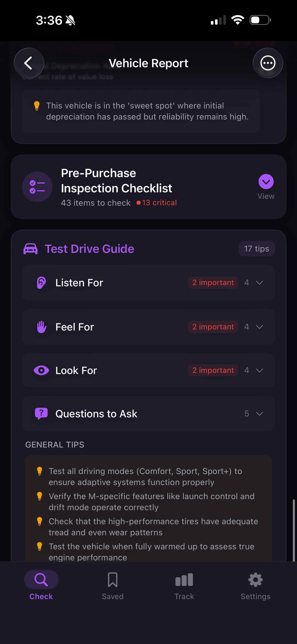297x644 pixels.
Task: Open Settings via the gear icon
Action: 255,579
